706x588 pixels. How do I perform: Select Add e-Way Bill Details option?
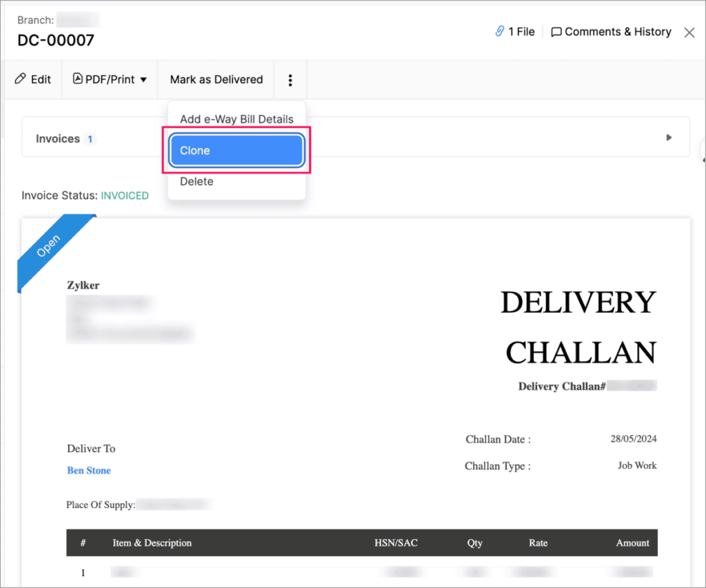click(236, 119)
